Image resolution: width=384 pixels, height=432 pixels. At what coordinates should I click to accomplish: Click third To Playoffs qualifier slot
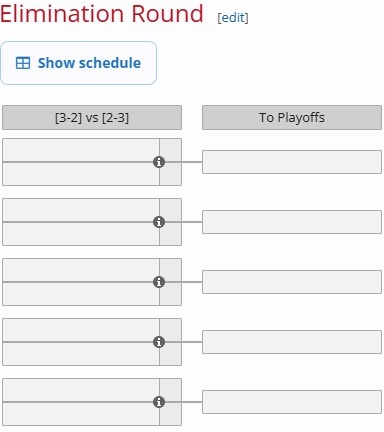(292, 282)
